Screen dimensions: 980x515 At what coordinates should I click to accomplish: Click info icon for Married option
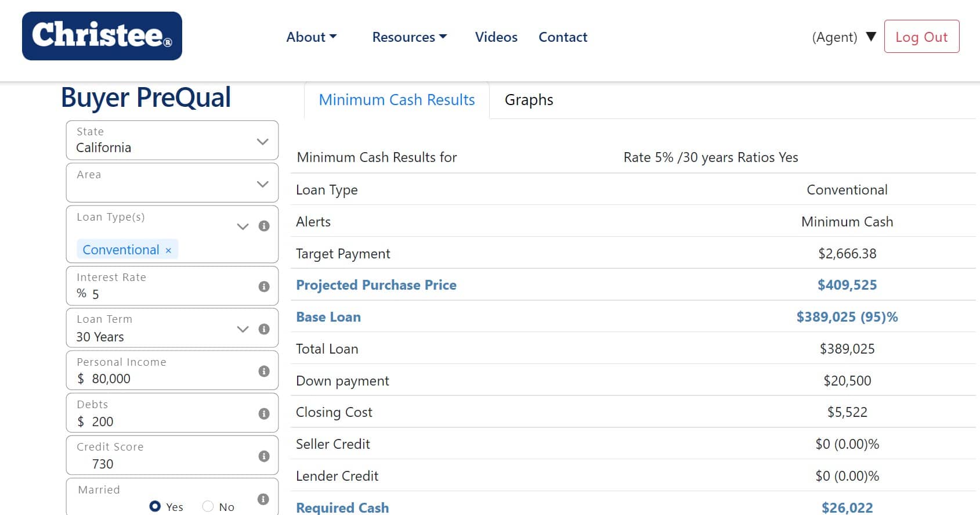pos(263,499)
